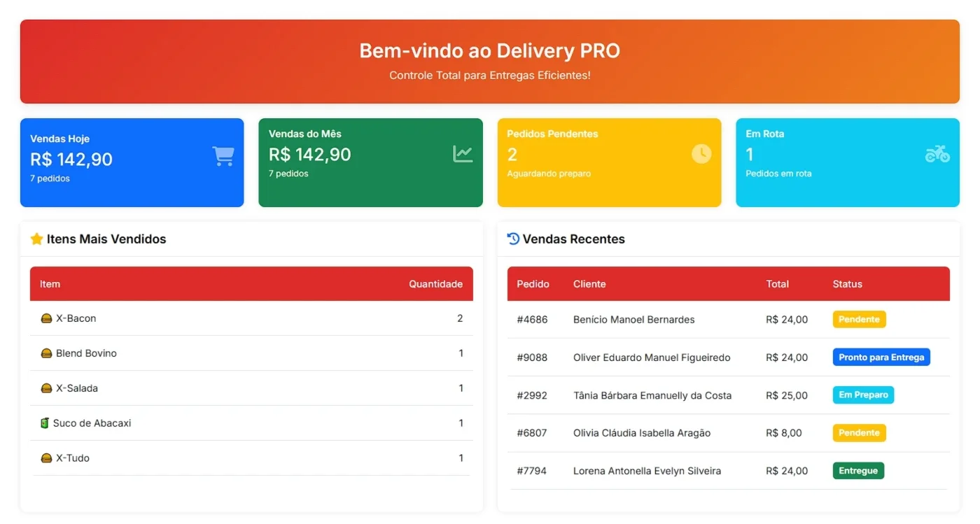980x524 pixels.
Task: Click the motorcycle icon in Em Rota card
Action: tap(937, 154)
